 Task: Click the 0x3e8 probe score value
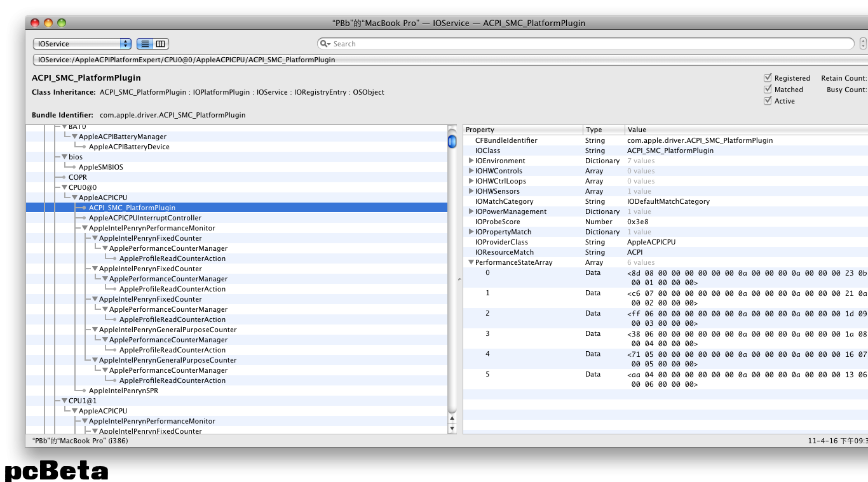tap(637, 222)
